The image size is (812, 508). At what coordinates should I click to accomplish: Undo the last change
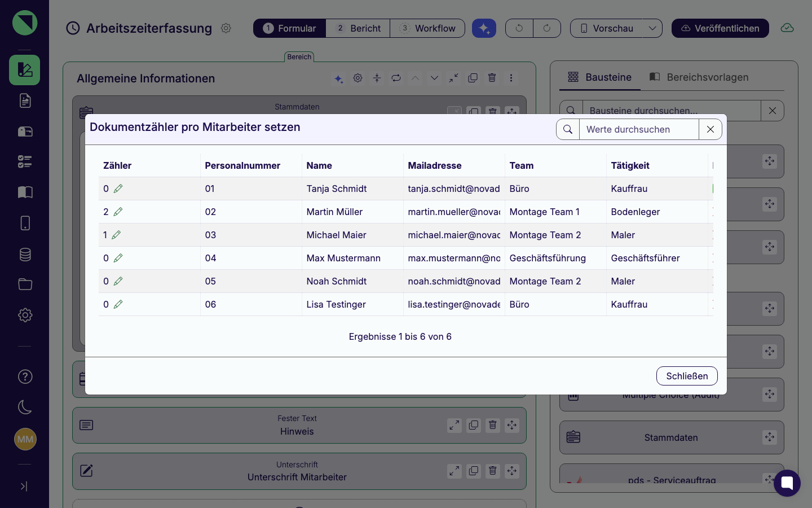[x=519, y=28]
